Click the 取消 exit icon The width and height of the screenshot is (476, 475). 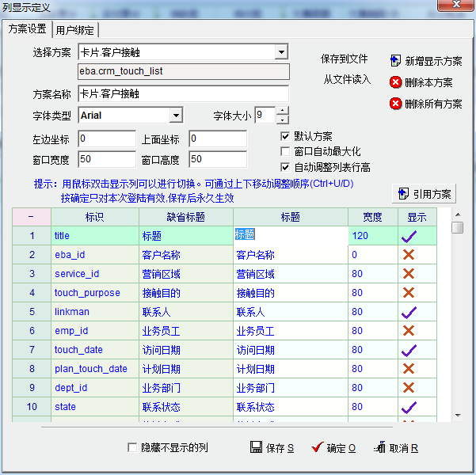pyautogui.click(x=379, y=447)
